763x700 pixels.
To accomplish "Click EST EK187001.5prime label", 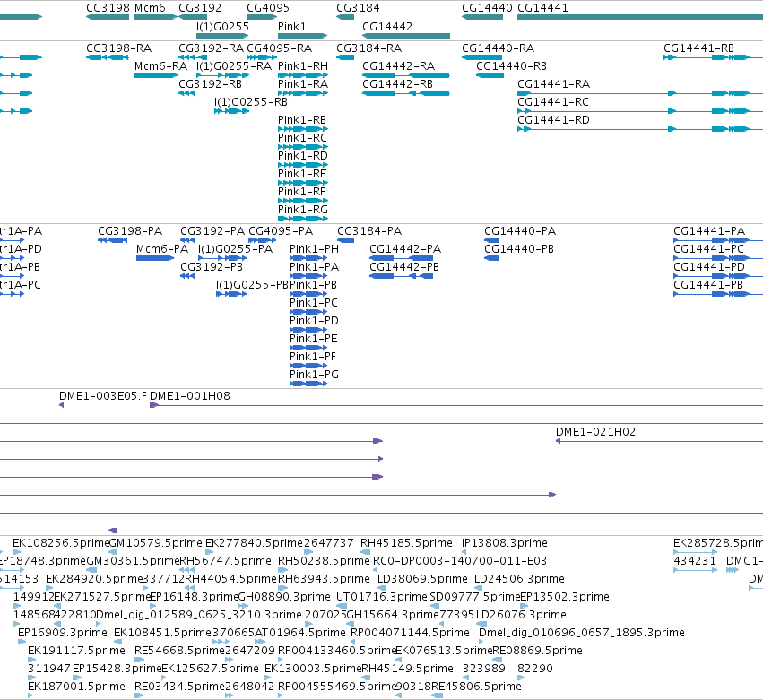I will point(76,687).
